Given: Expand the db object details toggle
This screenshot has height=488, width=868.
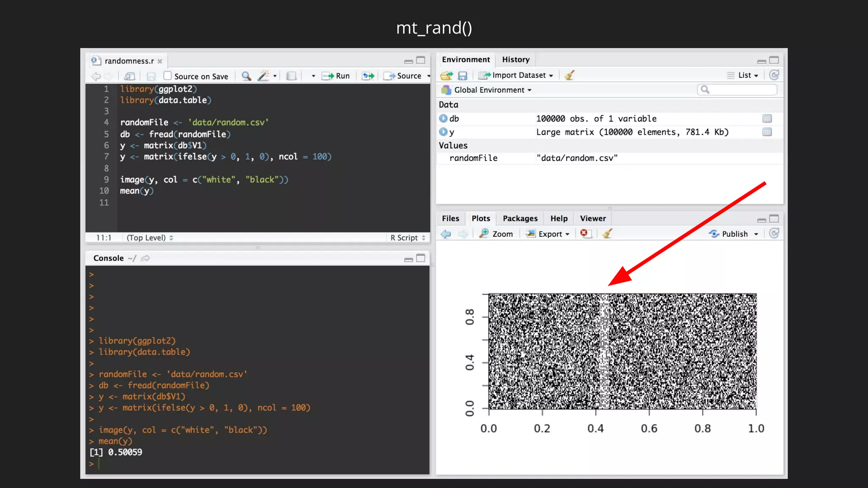Looking at the screenshot, I should [443, 119].
